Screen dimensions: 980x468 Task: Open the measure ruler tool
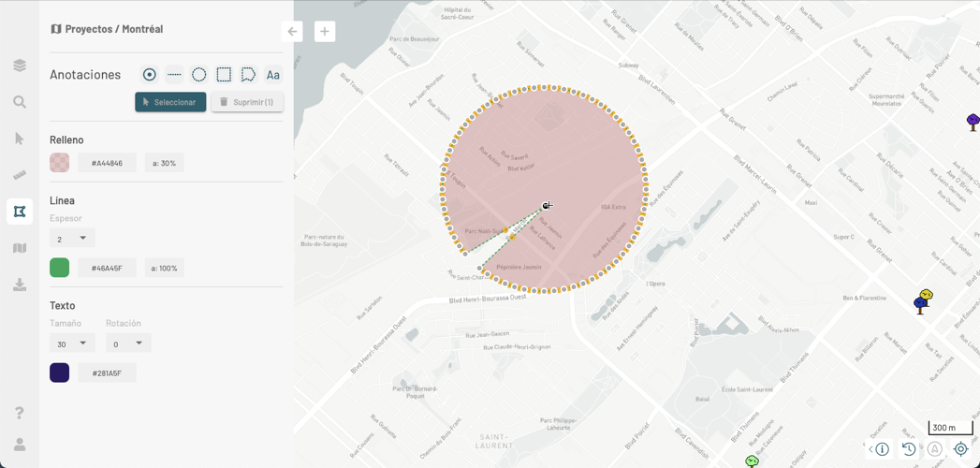tap(20, 175)
